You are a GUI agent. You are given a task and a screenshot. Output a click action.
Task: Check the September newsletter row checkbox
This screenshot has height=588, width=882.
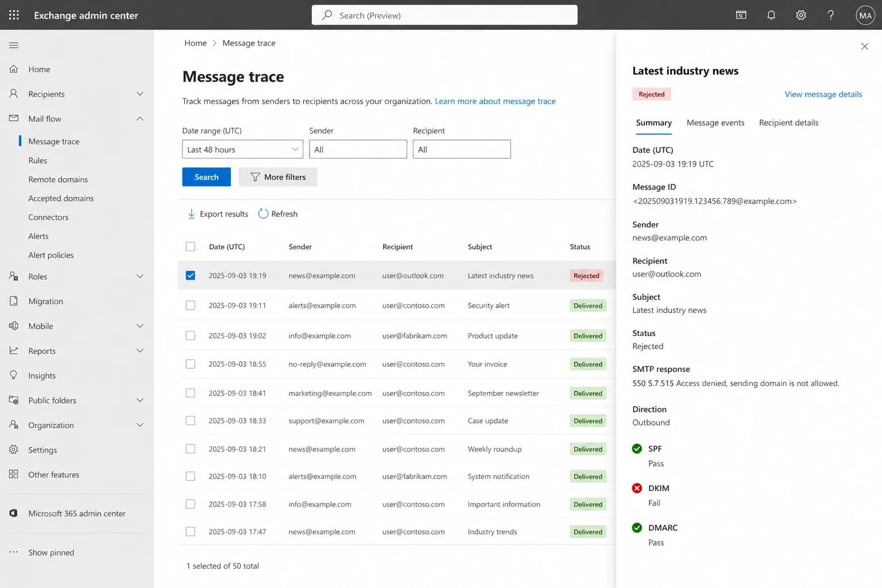coord(191,393)
